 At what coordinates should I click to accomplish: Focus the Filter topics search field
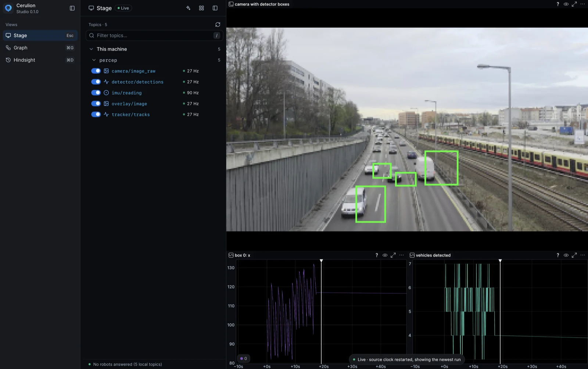click(x=154, y=35)
